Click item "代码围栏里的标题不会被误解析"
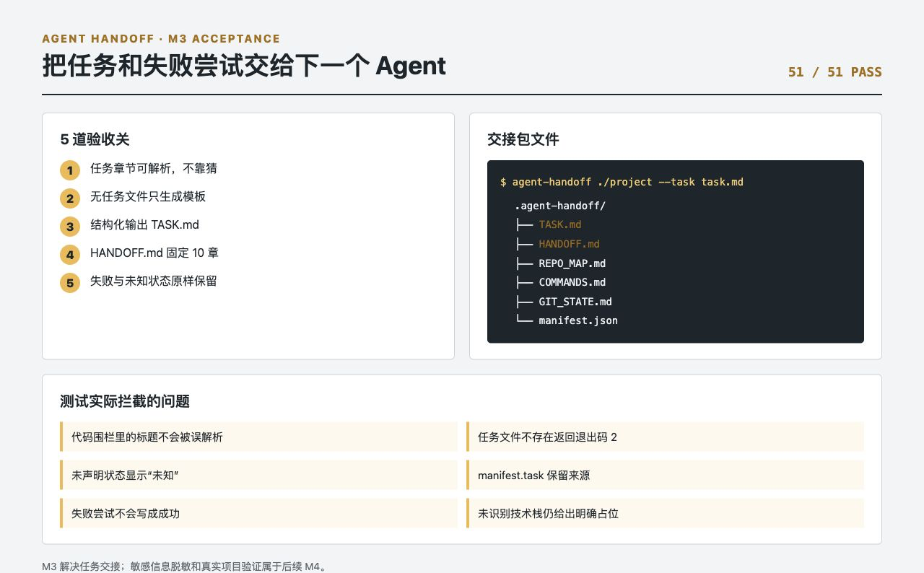This screenshot has height=573, width=924. tap(258, 437)
